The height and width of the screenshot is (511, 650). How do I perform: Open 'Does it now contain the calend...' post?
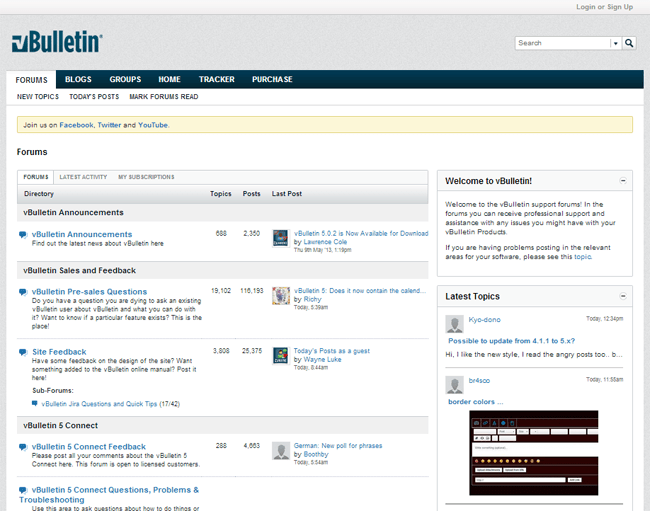(x=360, y=291)
